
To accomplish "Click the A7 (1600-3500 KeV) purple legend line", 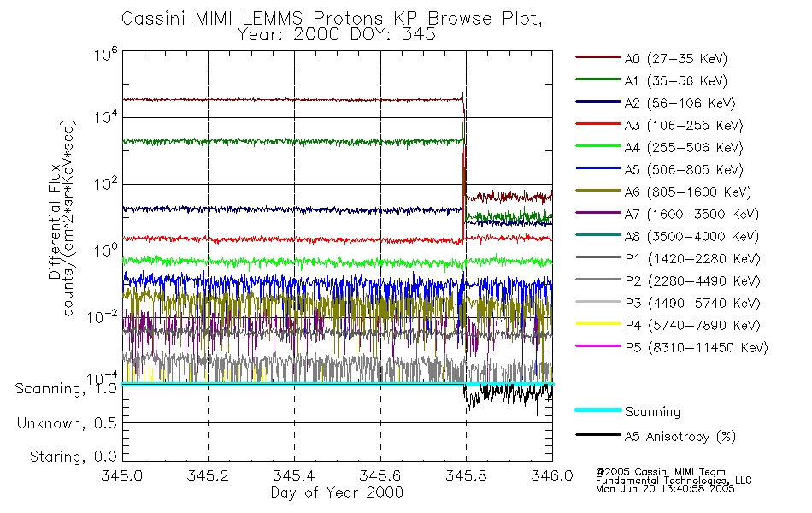I will tap(597, 213).
